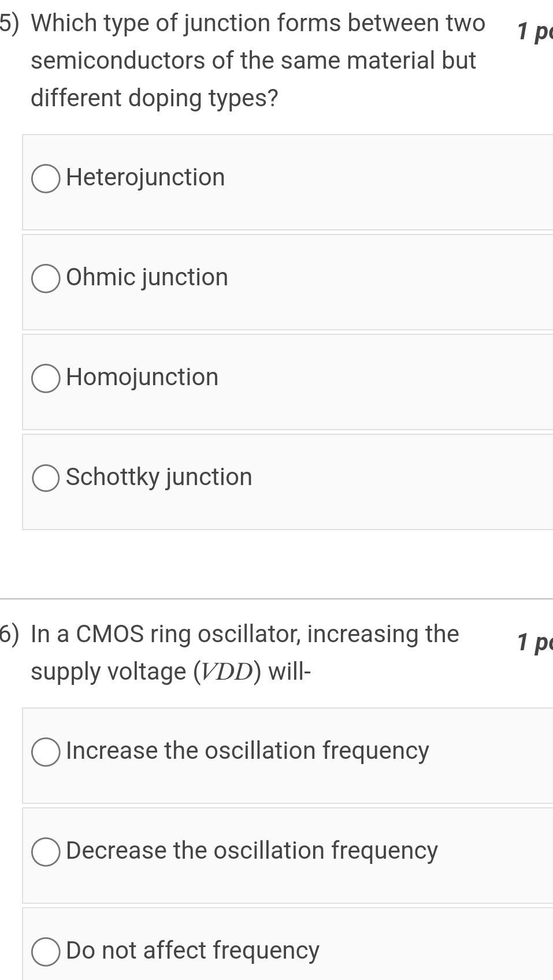Click the radio circle beside Heterojunction
553x980 pixels.
pos(46,177)
